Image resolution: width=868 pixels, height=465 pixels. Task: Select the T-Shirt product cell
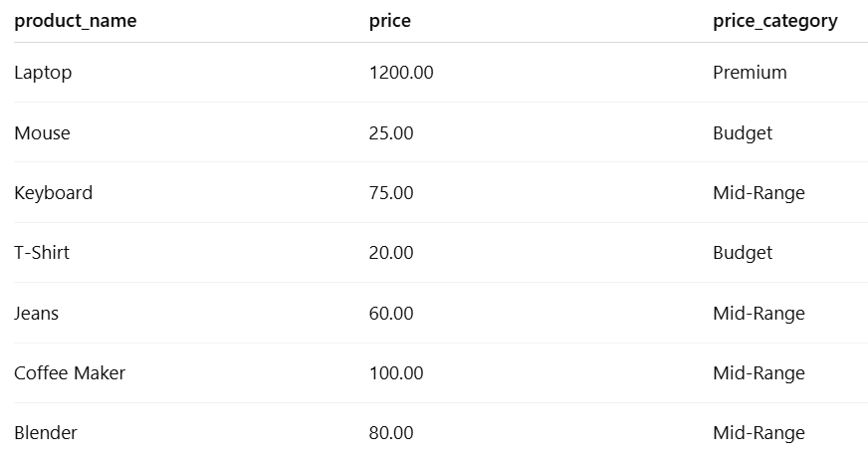click(42, 253)
